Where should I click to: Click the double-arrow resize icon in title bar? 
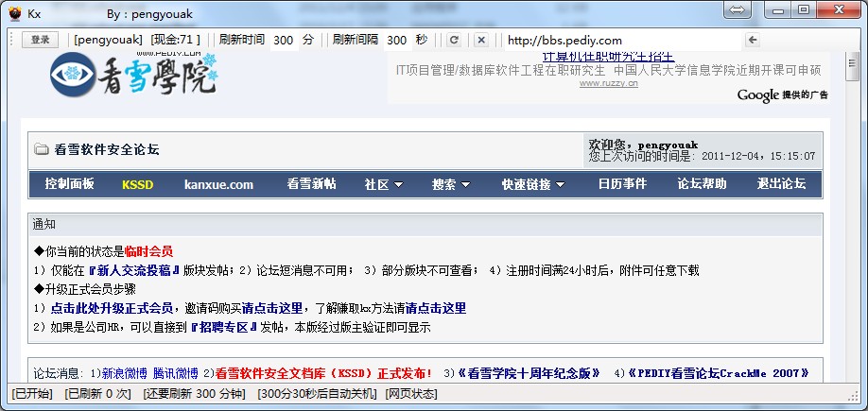click(737, 9)
